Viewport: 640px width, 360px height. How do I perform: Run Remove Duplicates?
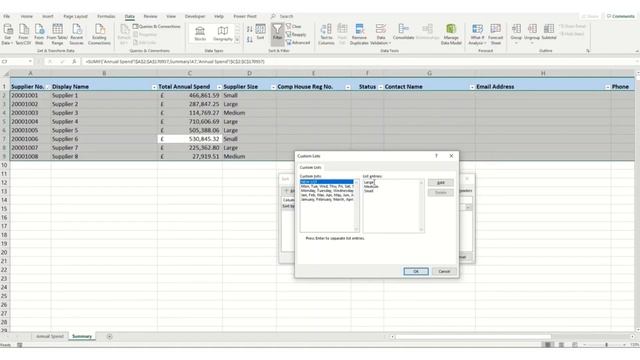click(x=359, y=34)
